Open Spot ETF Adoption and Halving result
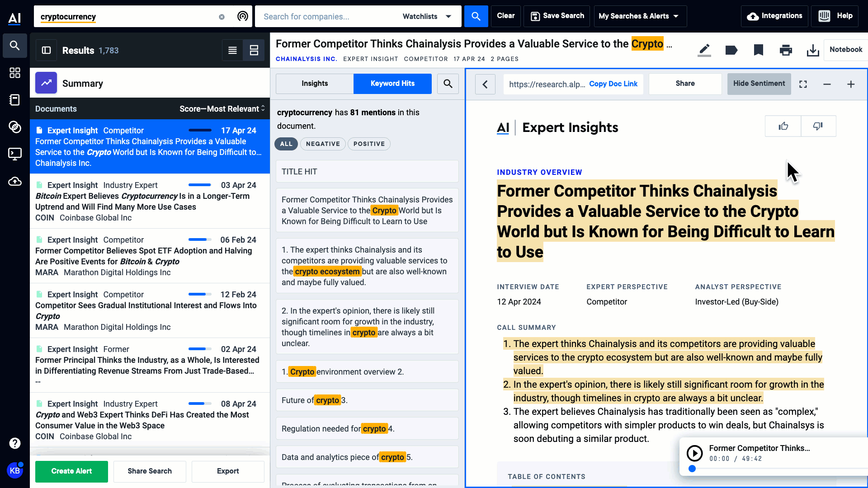 click(150, 256)
